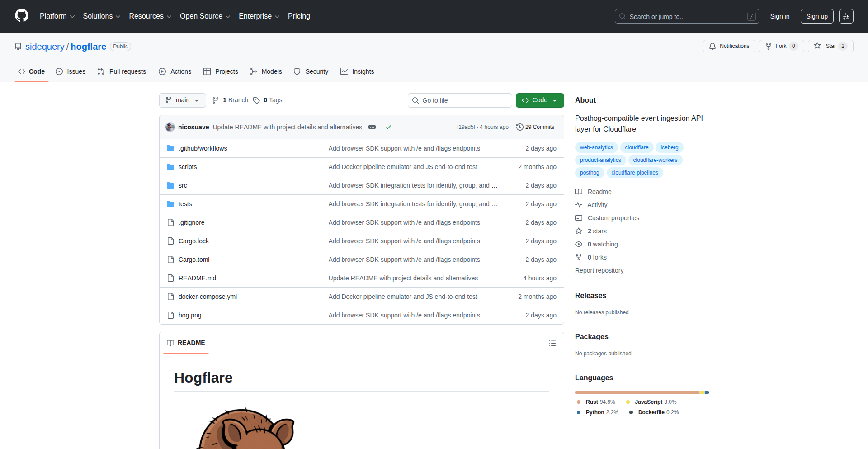Open the main branch dropdown
Viewport: 868px width, 449px height.
tap(182, 100)
